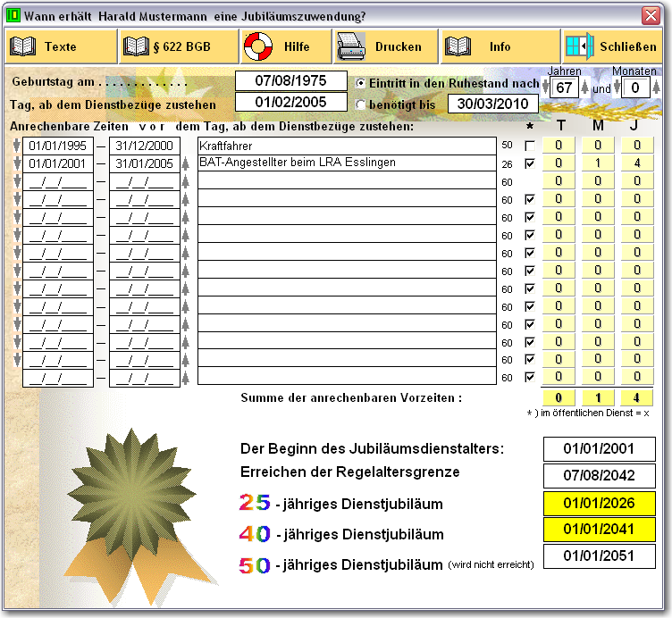The image size is (672, 618).
Task: Click the yellow 25-year jubilee date 01/01/2026
Action: point(599,503)
